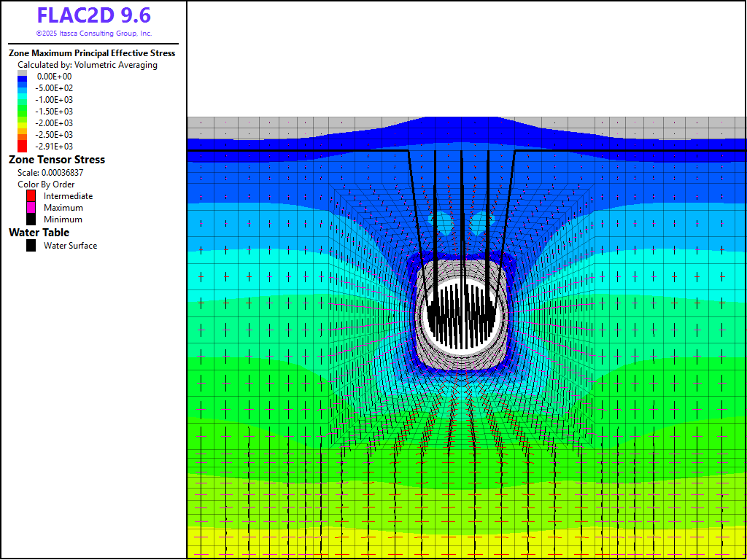Pick the black Minimum stress swatch

coord(31,219)
